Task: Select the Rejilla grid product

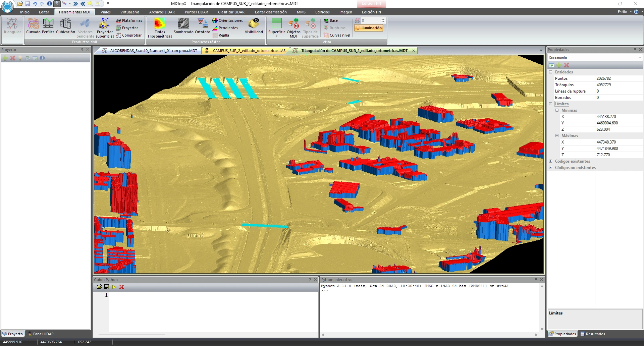Action: [x=221, y=35]
